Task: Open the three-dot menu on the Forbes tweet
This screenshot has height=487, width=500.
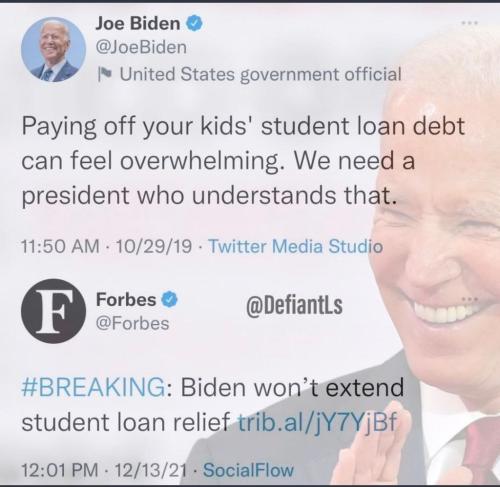Action: [x=470, y=299]
